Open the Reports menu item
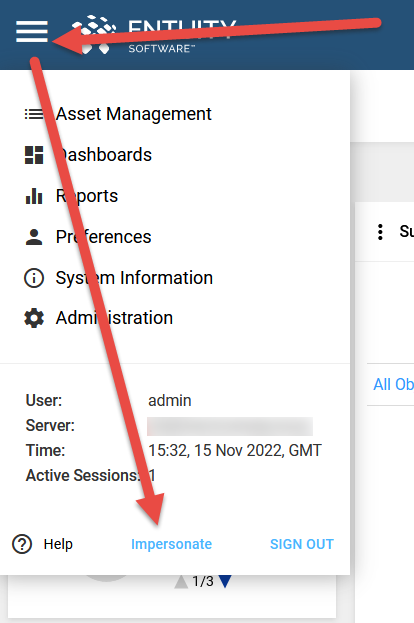 (87, 196)
